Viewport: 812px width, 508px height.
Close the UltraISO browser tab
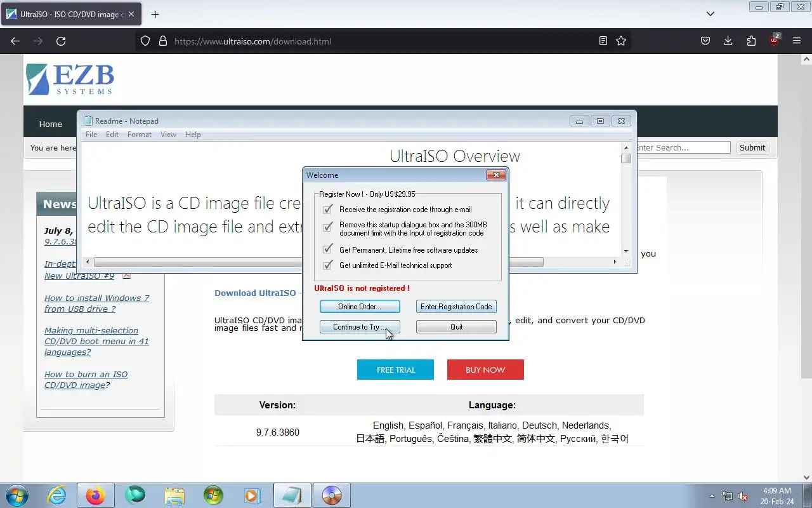click(131, 14)
